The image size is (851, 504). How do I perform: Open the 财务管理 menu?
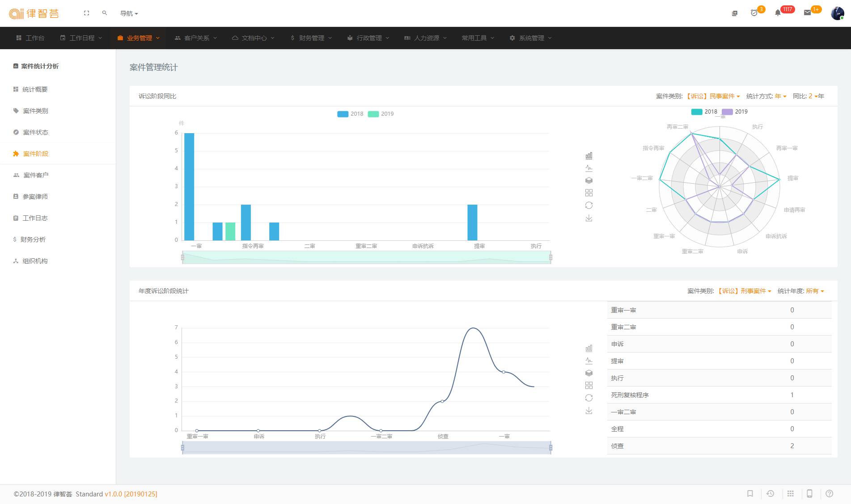(x=311, y=38)
